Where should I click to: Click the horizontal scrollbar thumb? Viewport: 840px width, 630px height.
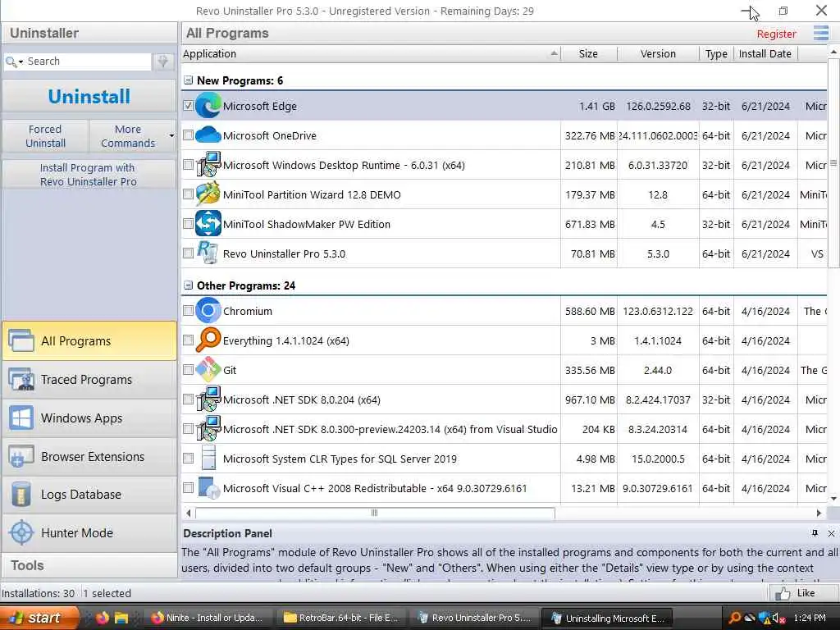375,513
